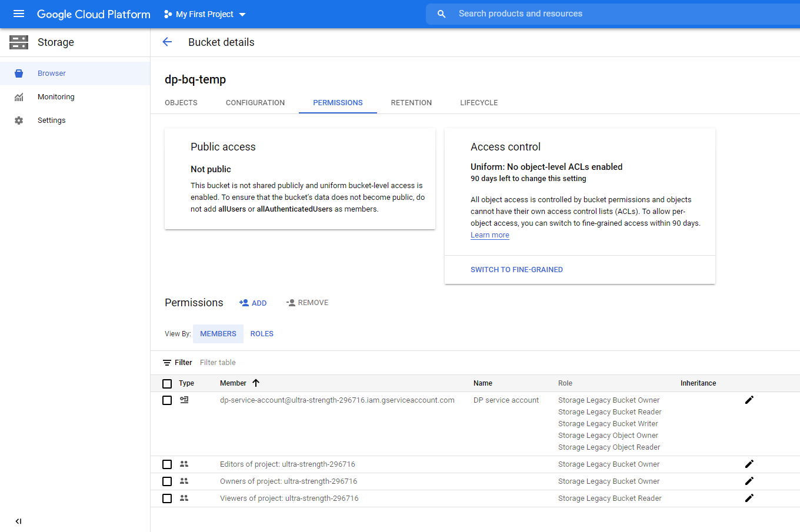Click the Google Cloud Platform logo text
This screenshot has width=800, height=532.
(94, 14)
